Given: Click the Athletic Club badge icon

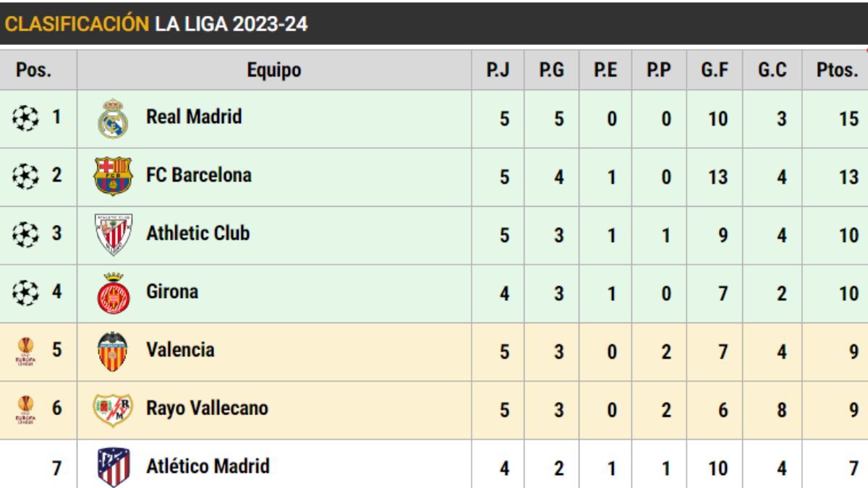Looking at the screenshot, I should pyautogui.click(x=113, y=234).
